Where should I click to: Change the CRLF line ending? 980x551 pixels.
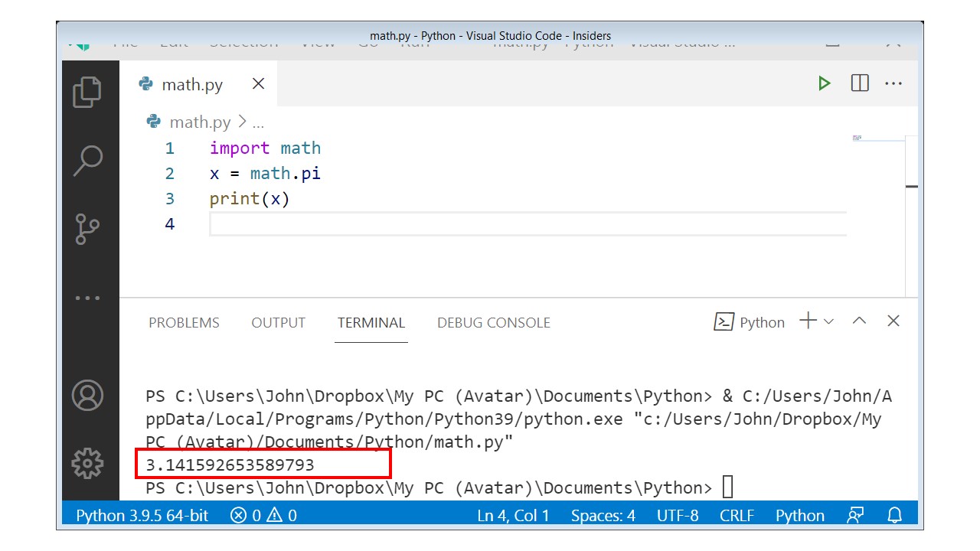(x=737, y=515)
